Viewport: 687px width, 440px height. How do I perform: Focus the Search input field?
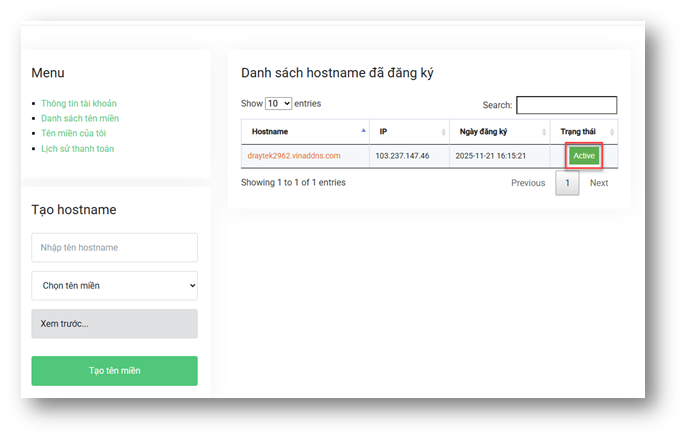(x=566, y=105)
